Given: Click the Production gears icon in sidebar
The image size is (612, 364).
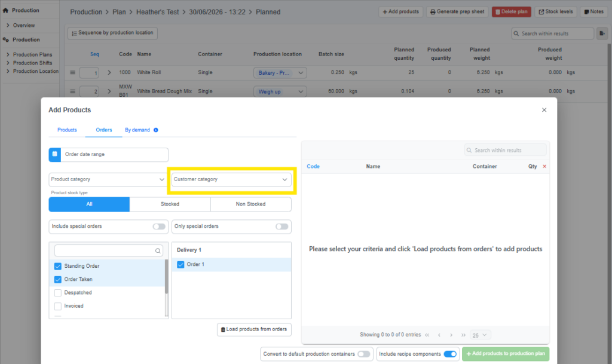Looking at the screenshot, I should pyautogui.click(x=5, y=40).
